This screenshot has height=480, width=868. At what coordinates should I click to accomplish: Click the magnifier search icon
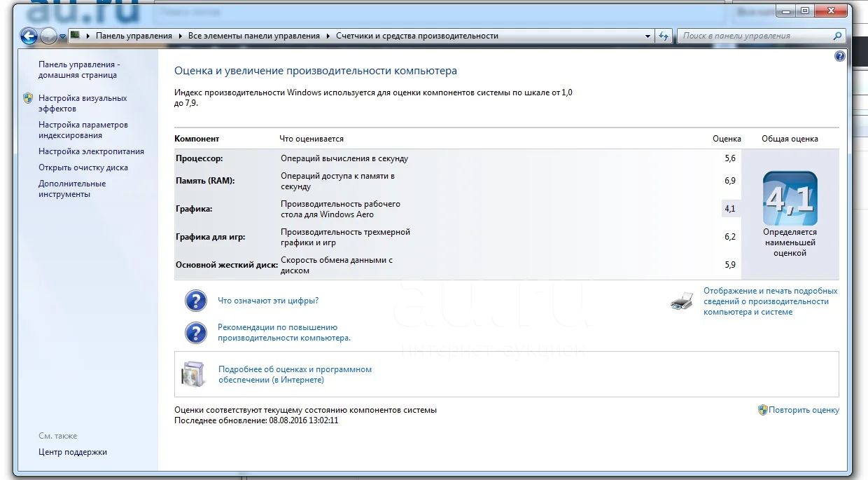[x=838, y=36]
